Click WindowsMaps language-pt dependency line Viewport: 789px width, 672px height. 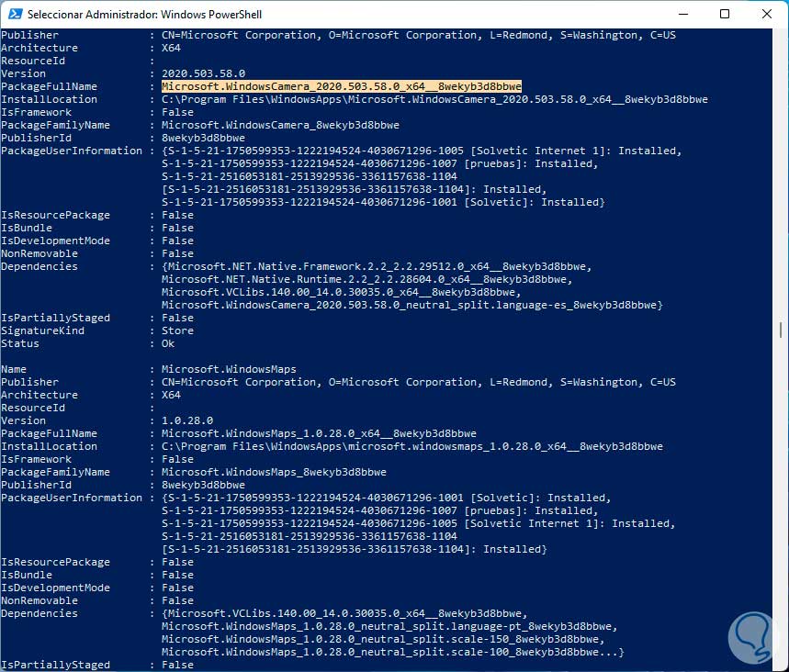point(389,627)
